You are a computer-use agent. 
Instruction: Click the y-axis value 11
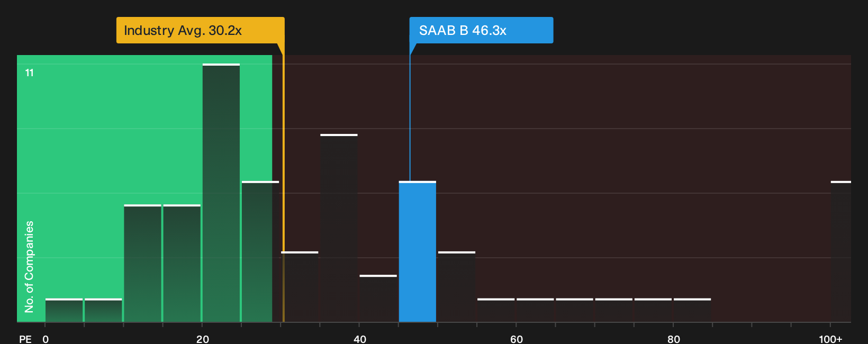30,73
